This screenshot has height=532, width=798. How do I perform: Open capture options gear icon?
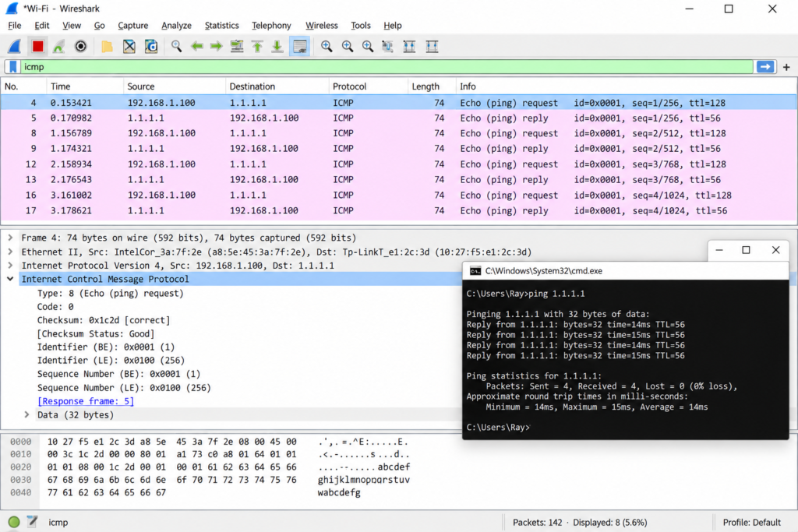(x=80, y=47)
